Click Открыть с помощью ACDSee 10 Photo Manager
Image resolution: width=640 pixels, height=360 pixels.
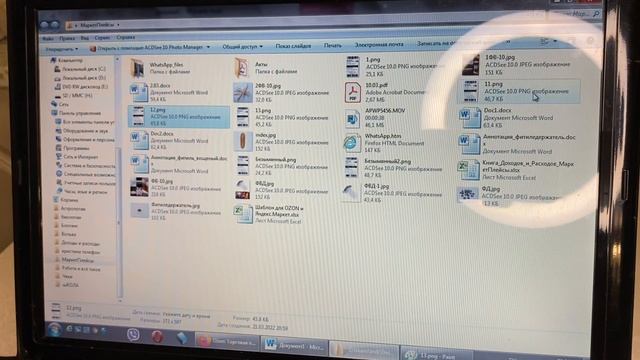click(147, 48)
